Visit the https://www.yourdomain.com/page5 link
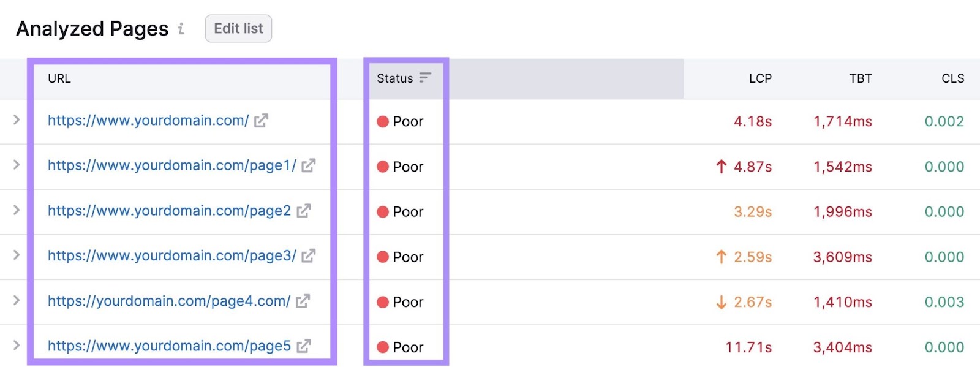Viewport: 980px width, 367px height. coord(169,346)
